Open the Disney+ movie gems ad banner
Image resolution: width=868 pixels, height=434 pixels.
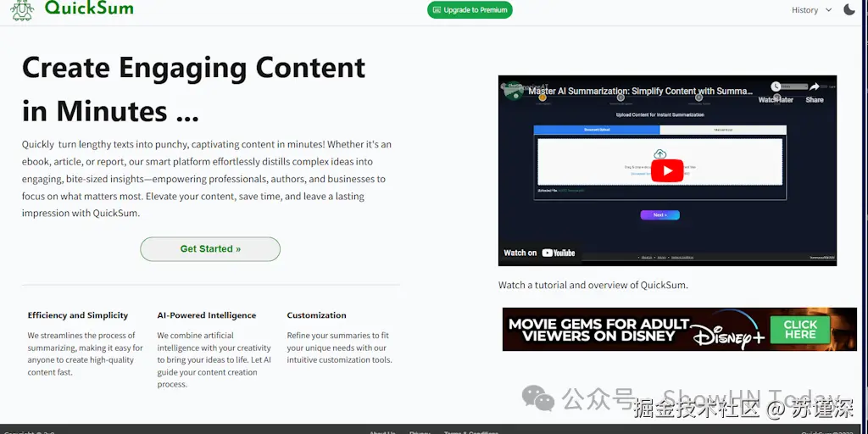click(679, 330)
